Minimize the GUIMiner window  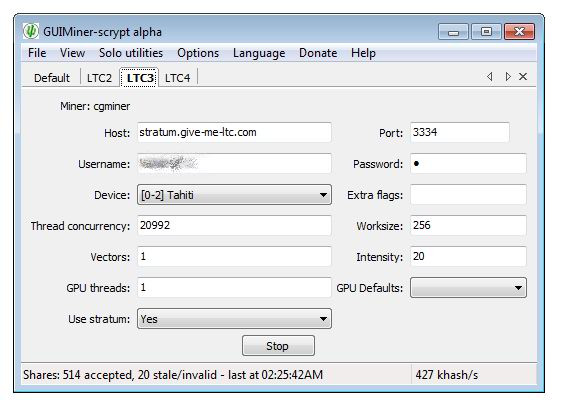coord(453,32)
